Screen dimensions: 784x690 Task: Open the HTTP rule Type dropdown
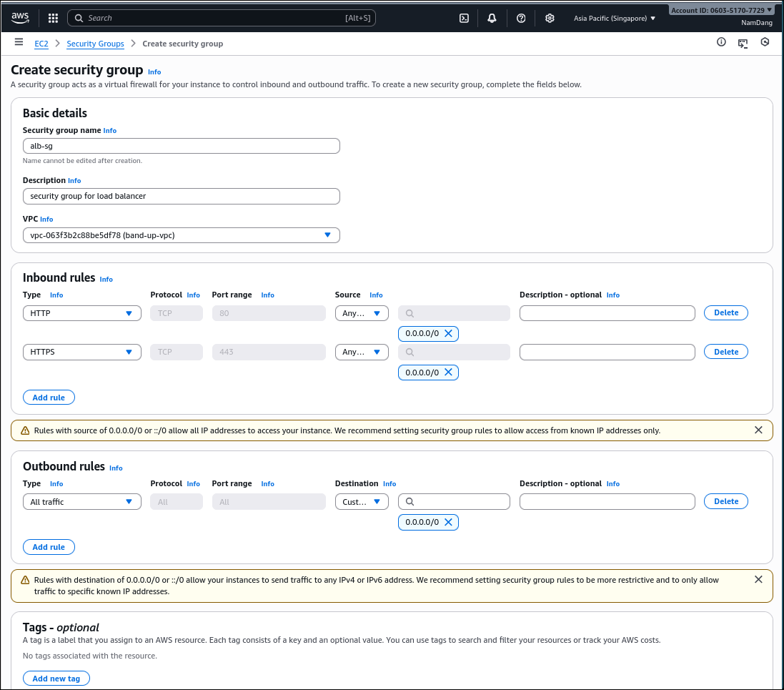pos(81,312)
